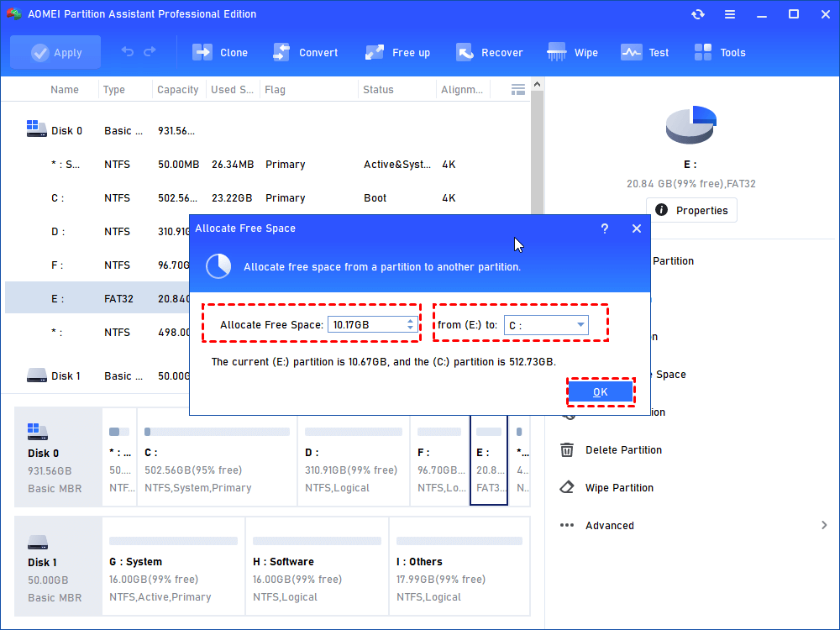Click the AOMEI app logo icon
This screenshot has height=630, width=840.
pyautogui.click(x=14, y=14)
